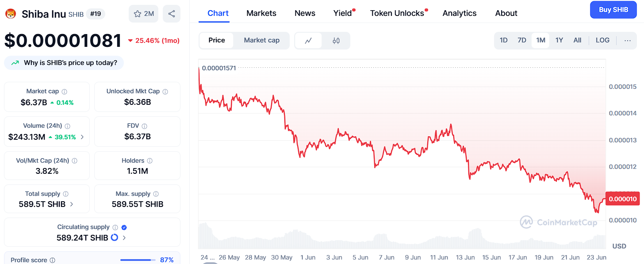Click the 1.51M holders value

click(138, 171)
